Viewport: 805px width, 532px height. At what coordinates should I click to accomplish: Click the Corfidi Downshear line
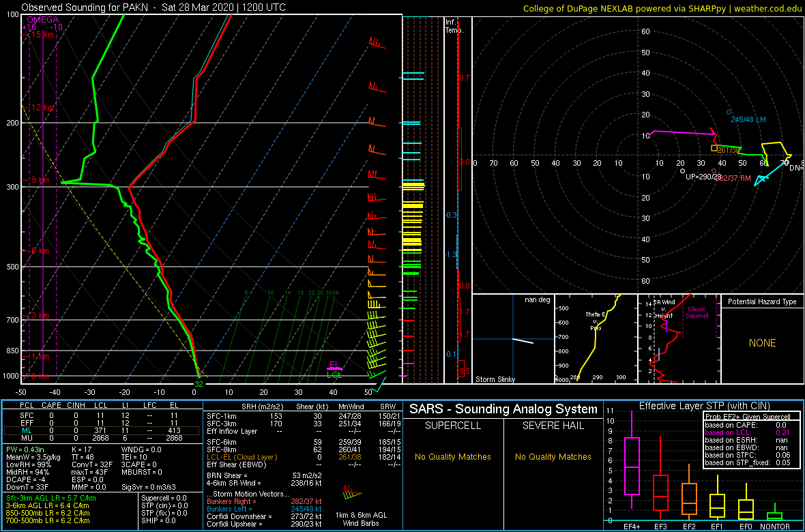pos(264,516)
